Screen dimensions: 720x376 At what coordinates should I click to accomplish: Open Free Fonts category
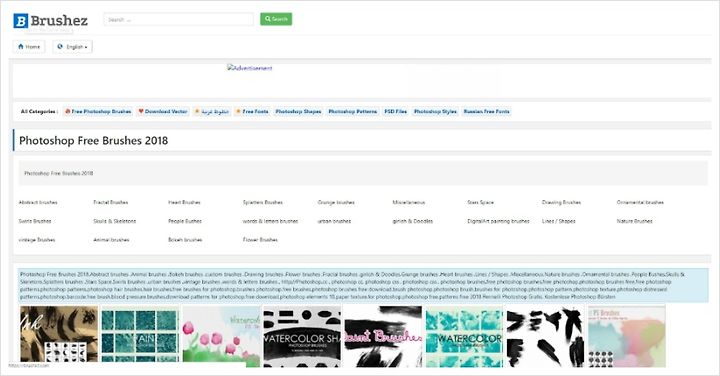coord(252,112)
